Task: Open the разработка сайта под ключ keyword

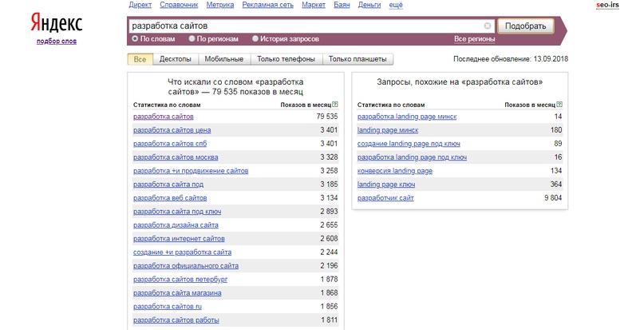Action: click(x=177, y=212)
